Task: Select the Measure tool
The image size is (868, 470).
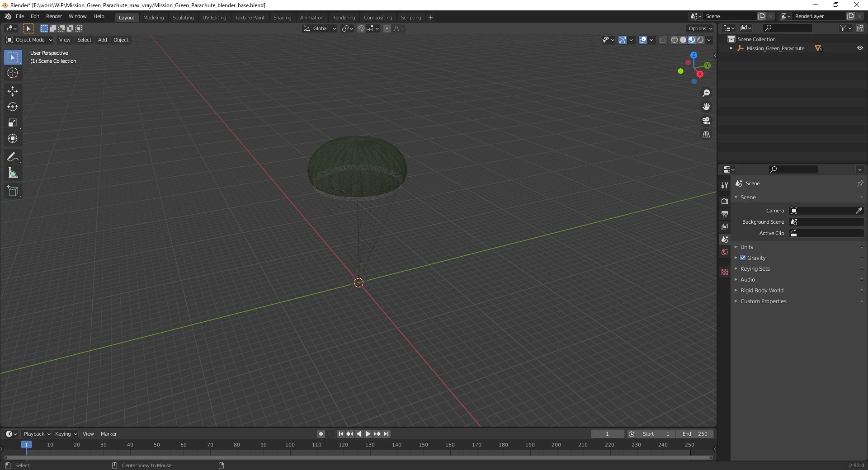Action: click(13, 173)
